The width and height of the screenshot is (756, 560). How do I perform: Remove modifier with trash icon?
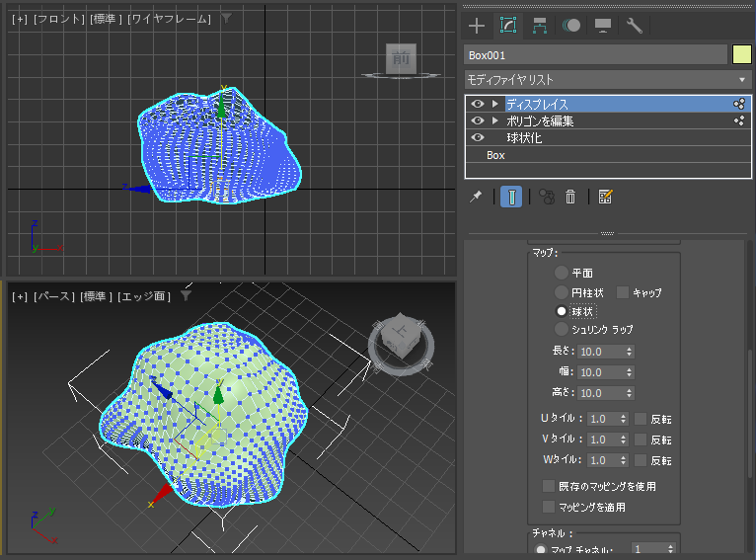tap(570, 197)
